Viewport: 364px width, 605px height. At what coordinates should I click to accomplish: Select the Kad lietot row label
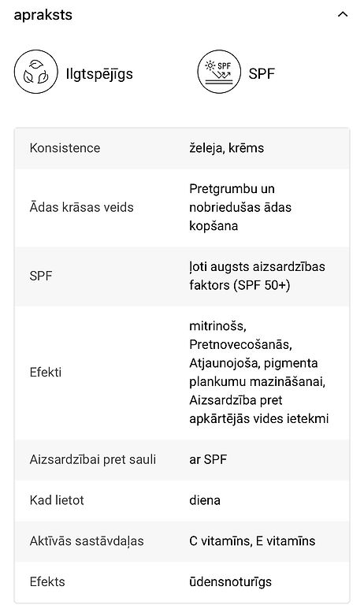(x=57, y=500)
